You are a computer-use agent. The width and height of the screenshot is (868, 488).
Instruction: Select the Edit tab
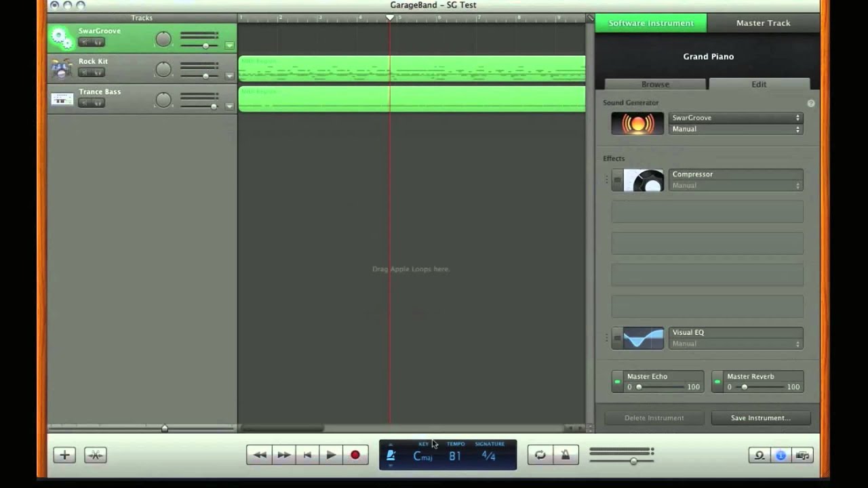pyautogui.click(x=759, y=84)
